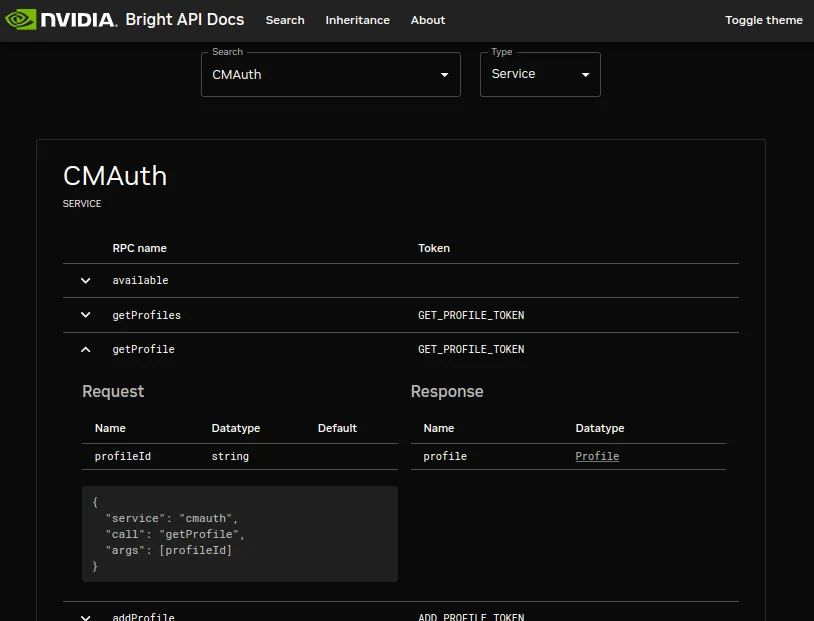814x621 pixels.
Task: Toggle theme button in header
Action: (764, 20)
